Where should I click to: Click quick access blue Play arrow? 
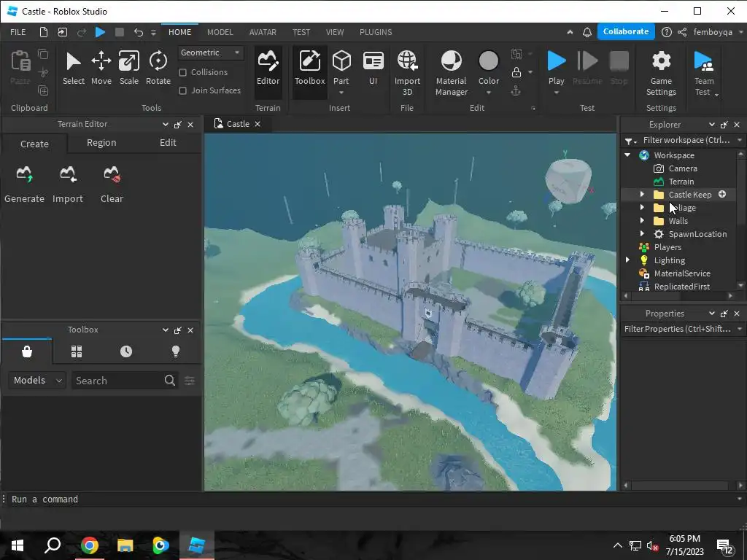100,32
